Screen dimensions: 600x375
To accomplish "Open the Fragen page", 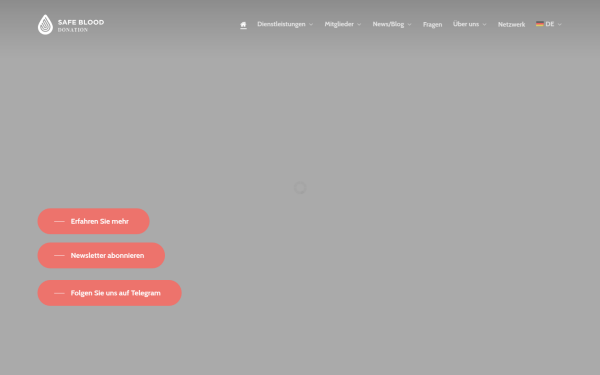I will (x=432, y=24).
